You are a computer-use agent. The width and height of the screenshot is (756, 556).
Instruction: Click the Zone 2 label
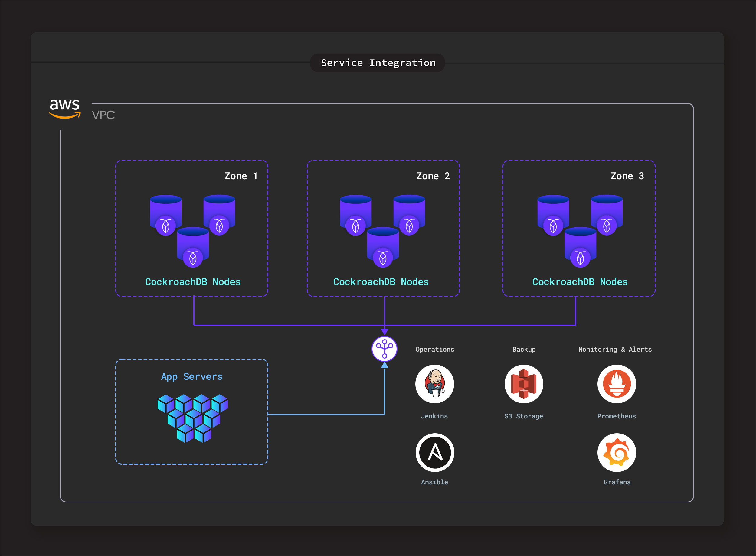433,176
